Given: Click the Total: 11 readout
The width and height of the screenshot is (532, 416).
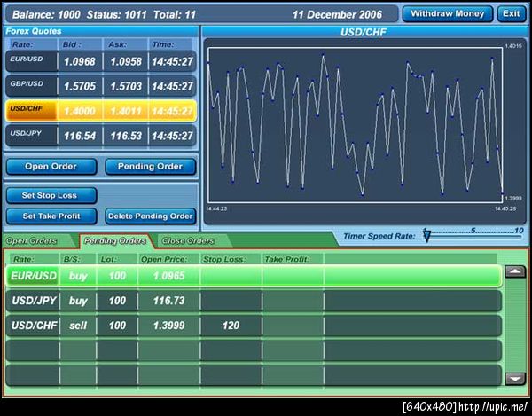Looking at the screenshot, I should coord(175,14).
